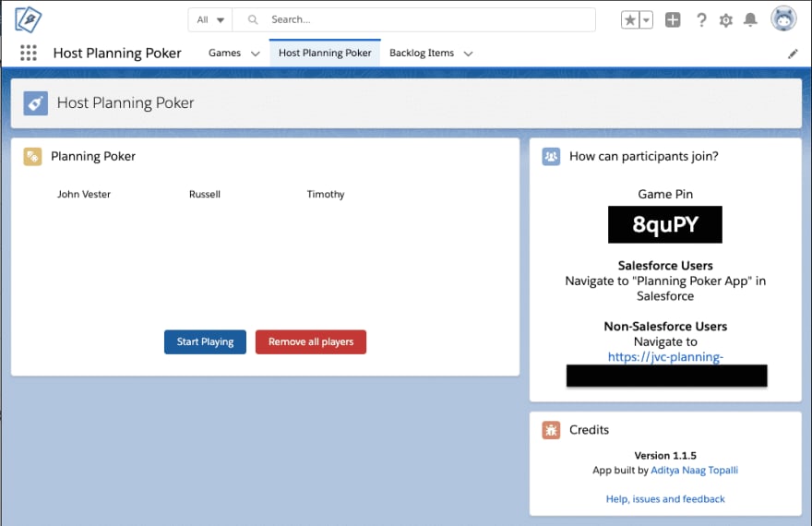The width and height of the screenshot is (812, 526).
Task: Click the Remove all players button
Action: click(311, 341)
